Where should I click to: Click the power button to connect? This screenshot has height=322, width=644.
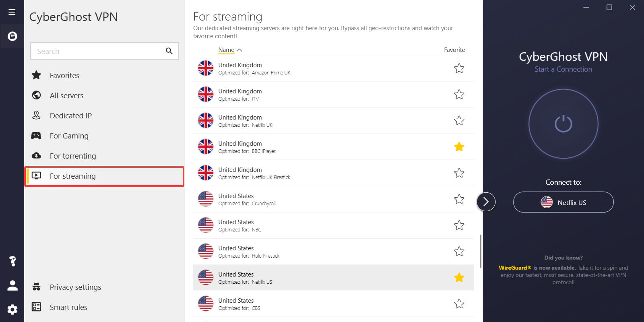[563, 124]
